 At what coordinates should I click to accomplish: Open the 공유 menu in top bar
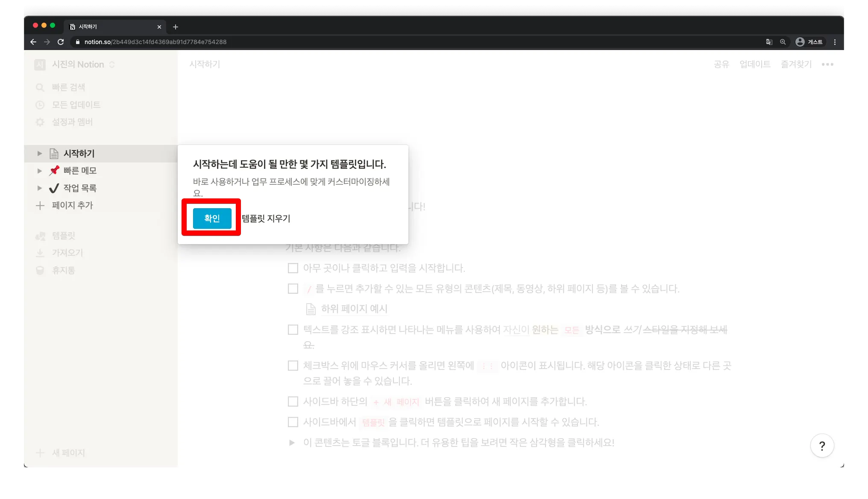[x=721, y=64]
